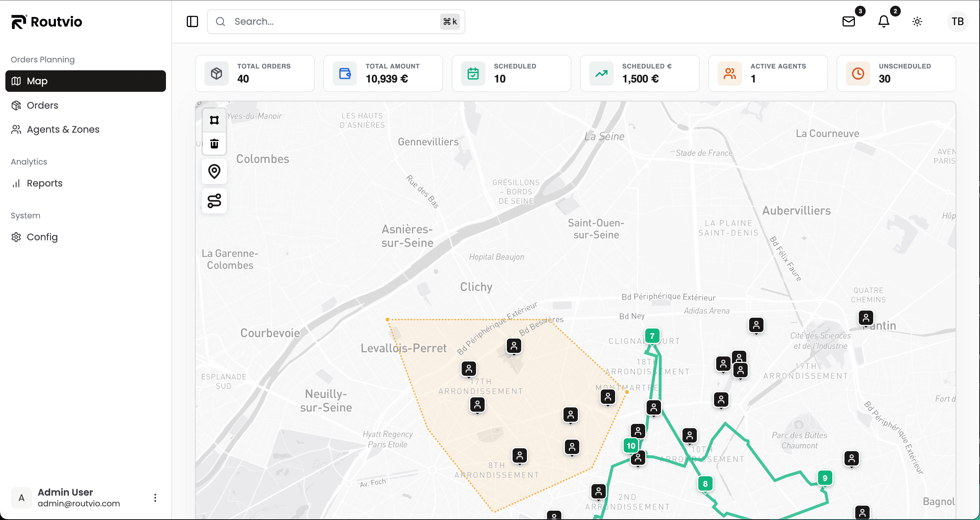Focus the Search input field

click(336, 21)
